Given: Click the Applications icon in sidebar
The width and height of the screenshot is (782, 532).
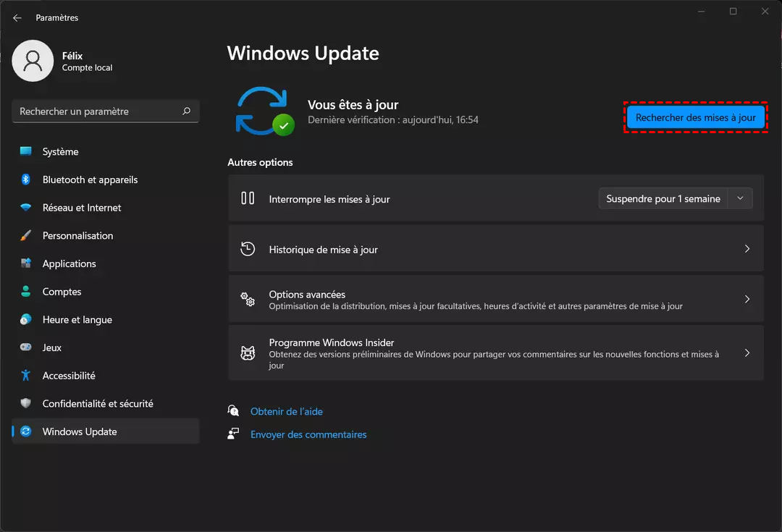Looking at the screenshot, I should tap(25, 263).
